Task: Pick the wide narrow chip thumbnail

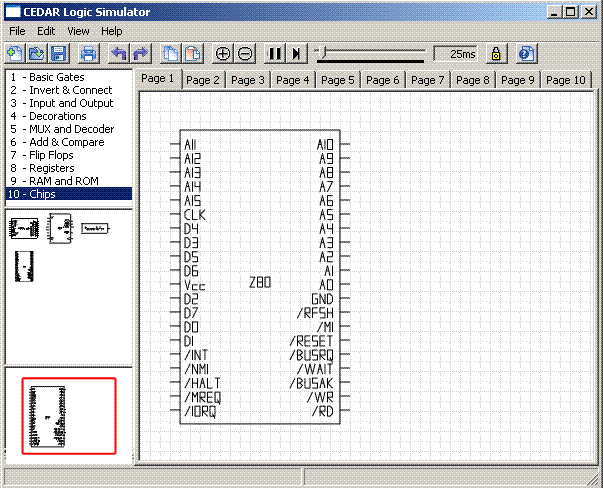Action: 95,229
